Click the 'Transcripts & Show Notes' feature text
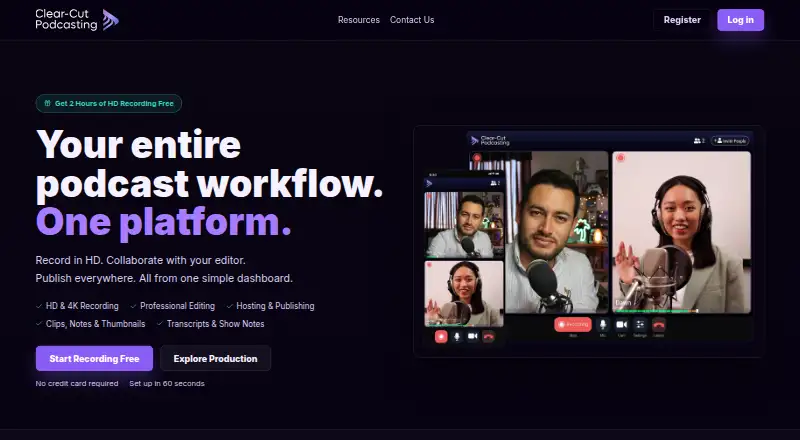800x440 pixels. (x=215, y=324)
